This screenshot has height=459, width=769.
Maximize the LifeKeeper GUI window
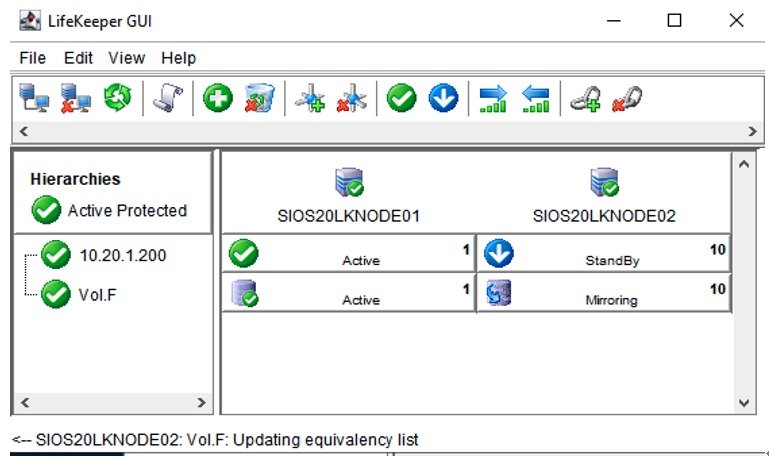pos(674,20)
